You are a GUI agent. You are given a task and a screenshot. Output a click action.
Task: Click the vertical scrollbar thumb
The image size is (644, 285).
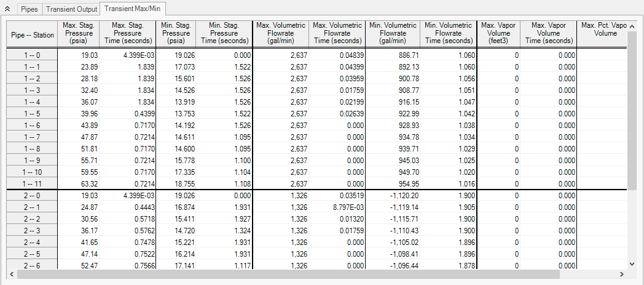[x=632, y=111]
